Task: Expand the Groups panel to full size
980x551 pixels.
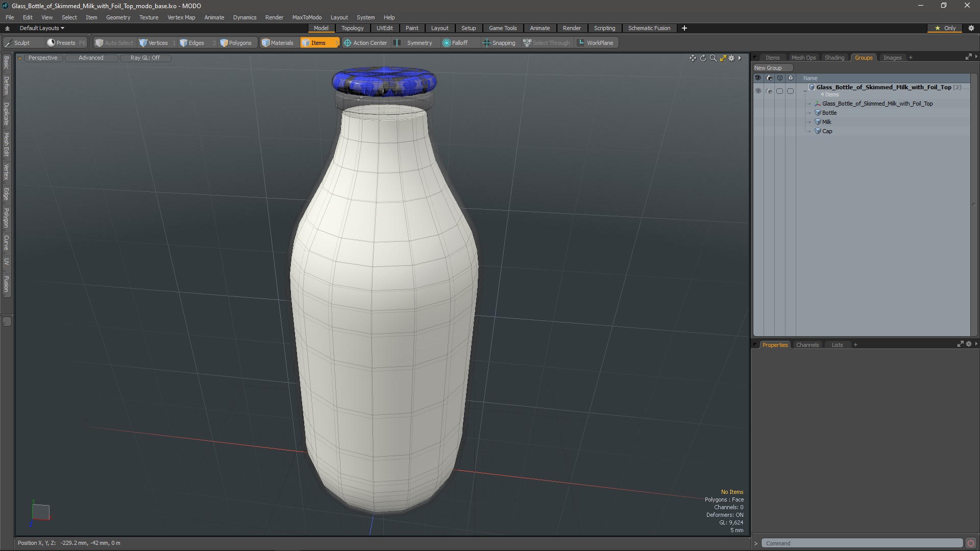Action: 968,57
